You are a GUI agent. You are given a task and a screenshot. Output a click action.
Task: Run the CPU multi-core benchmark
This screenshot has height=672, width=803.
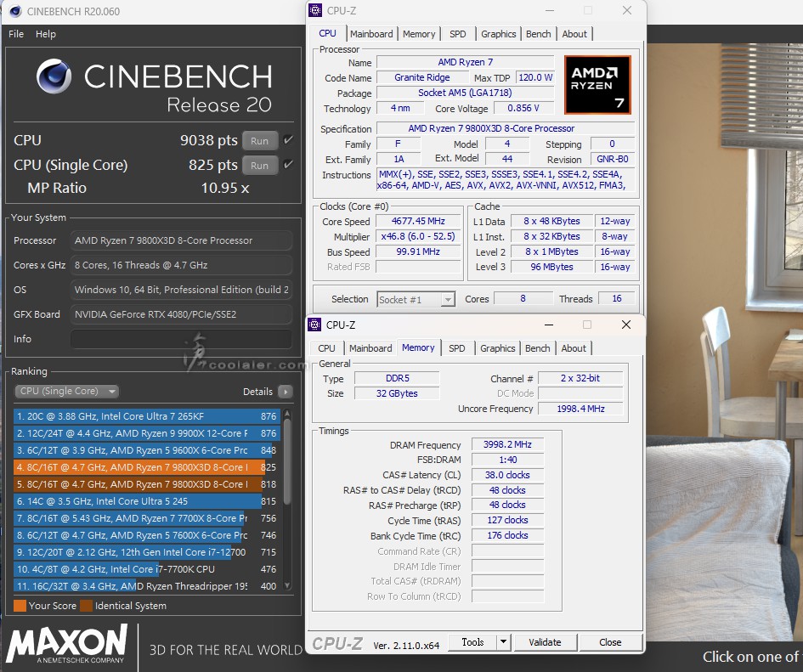[x=260, y=140]
